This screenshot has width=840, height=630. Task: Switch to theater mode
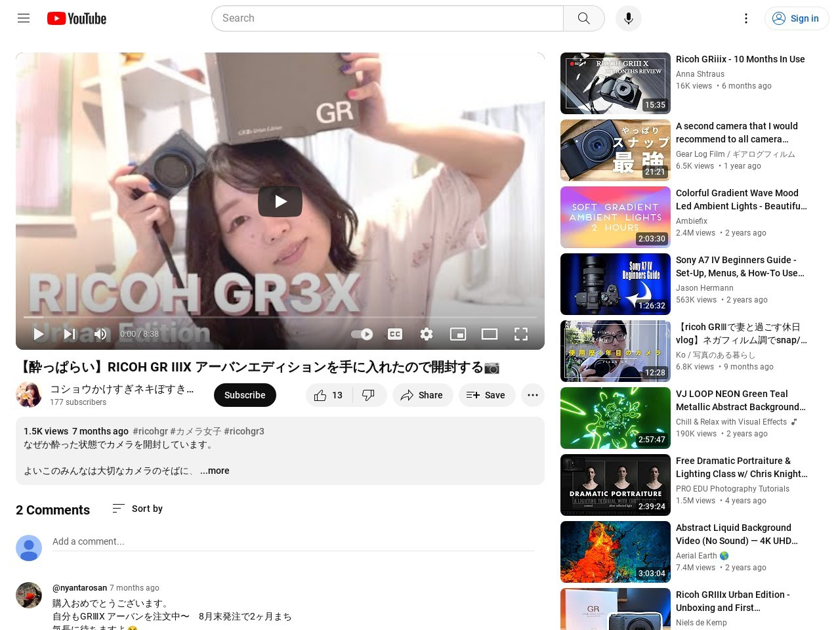click(x=490, y=334)
